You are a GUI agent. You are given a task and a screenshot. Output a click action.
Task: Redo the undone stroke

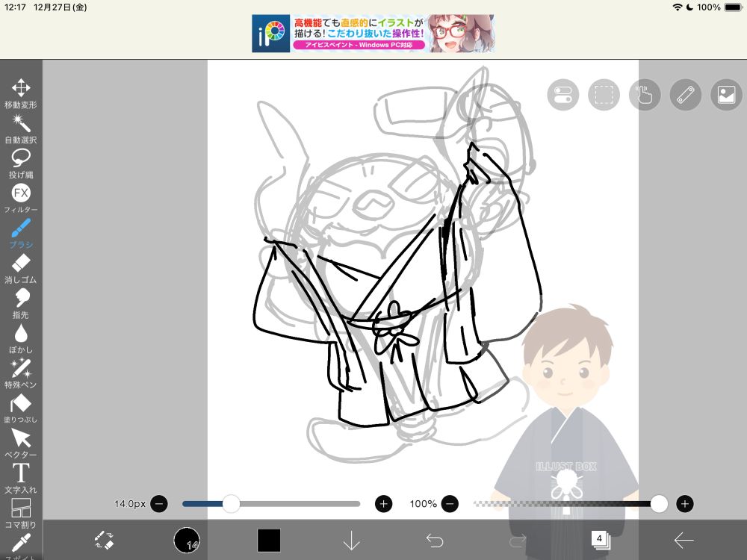point(518,541)
